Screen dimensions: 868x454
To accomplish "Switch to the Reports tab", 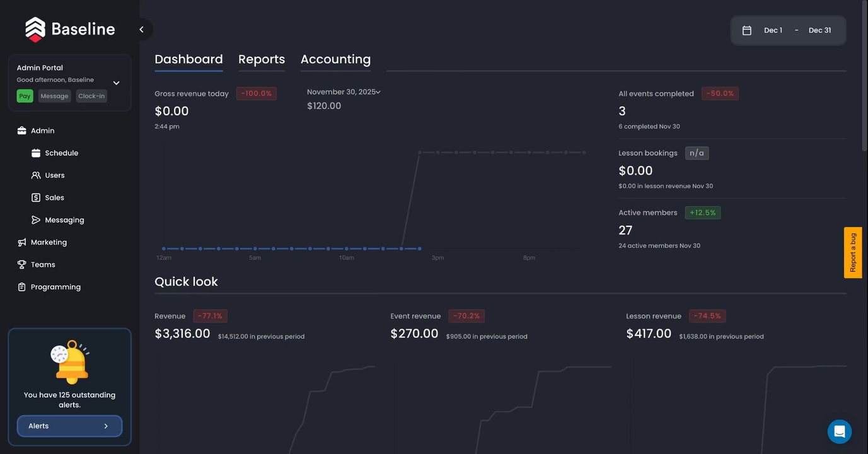I will click(x=262, y=59).
